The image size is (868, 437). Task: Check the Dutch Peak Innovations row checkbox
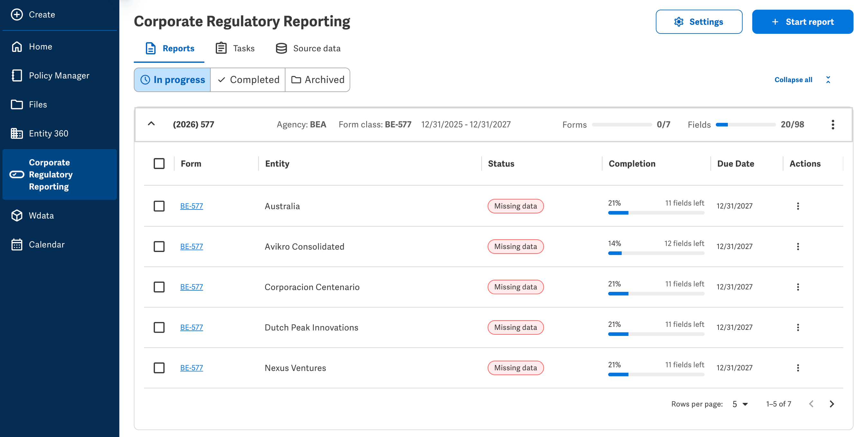coord(159,327)
